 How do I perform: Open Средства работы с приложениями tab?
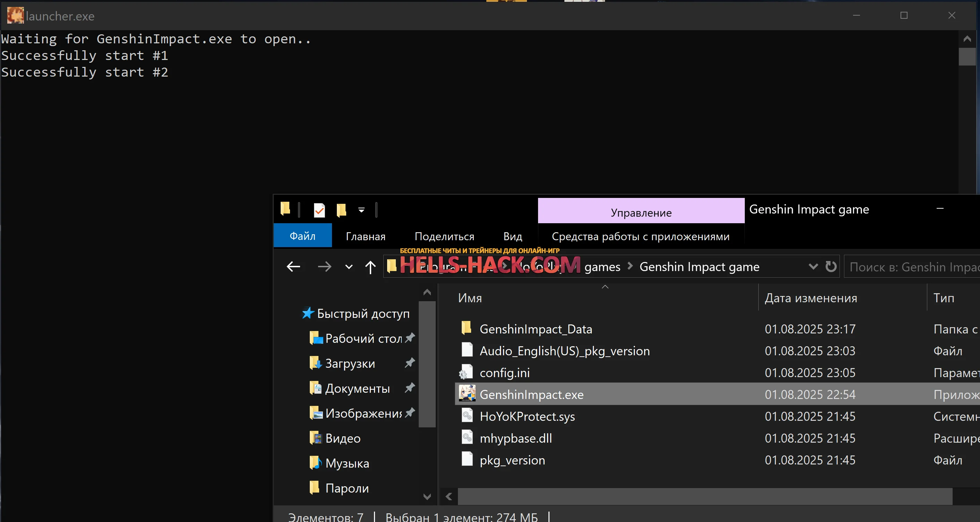[x=641, y=236]
